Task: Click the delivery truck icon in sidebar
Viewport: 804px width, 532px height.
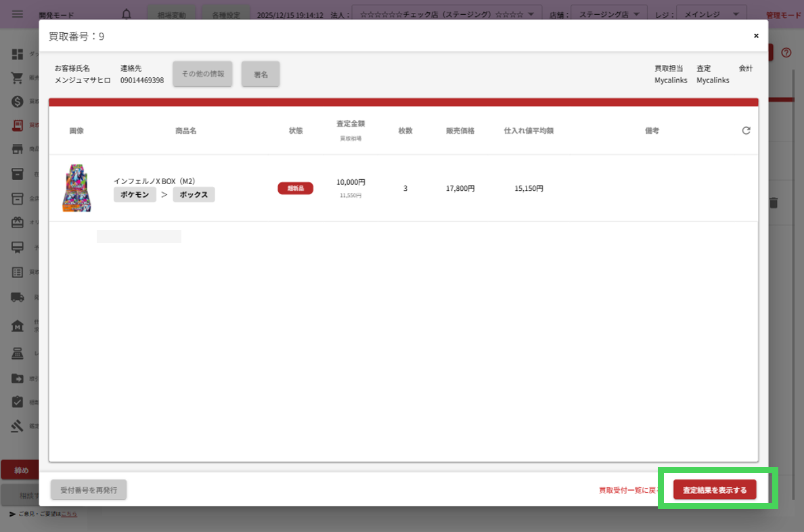Action: pos(18,296)
